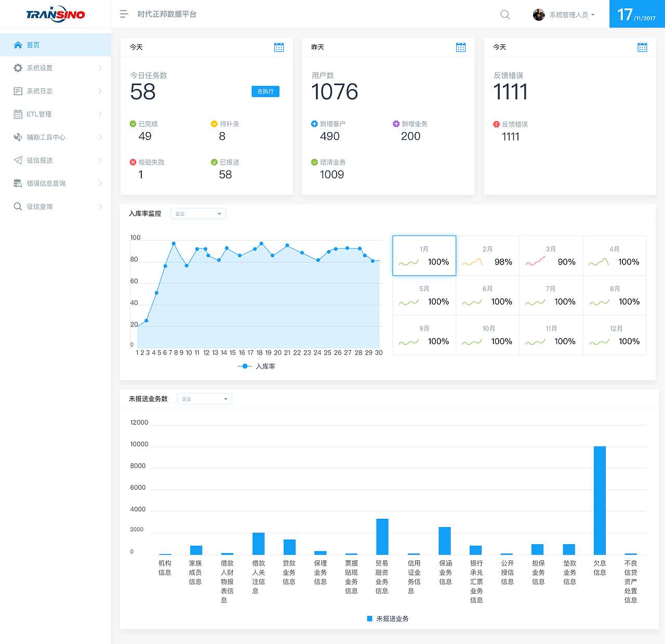Open calendar icon on 反馈错误 card
Viewport: 665px width, 644px height.
(642, 47)
